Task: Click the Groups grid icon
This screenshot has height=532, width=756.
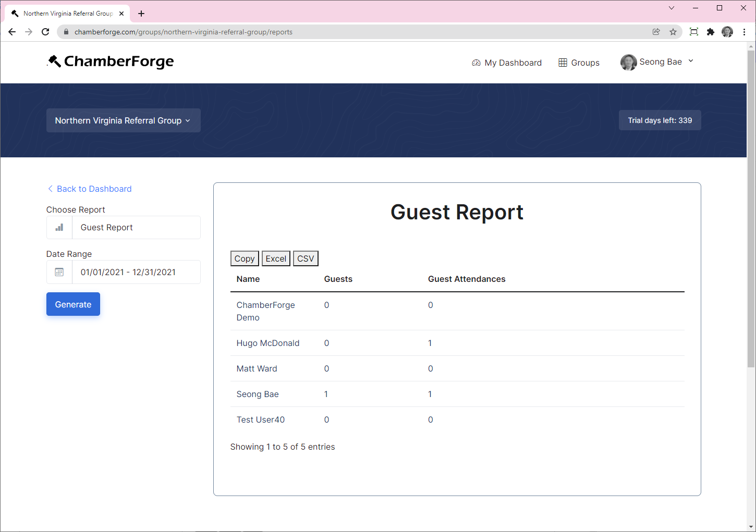Action: tap(563, 62)
